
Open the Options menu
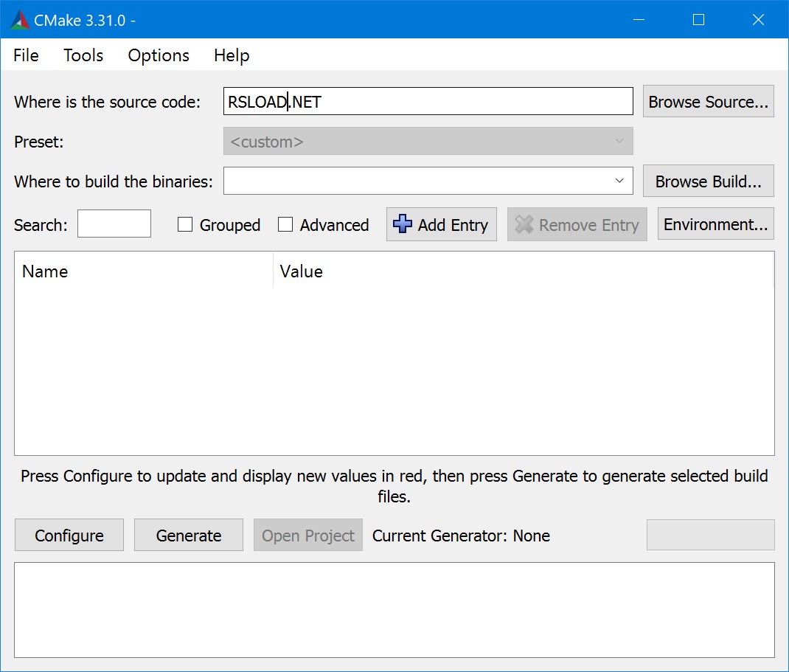click(158, 55)
